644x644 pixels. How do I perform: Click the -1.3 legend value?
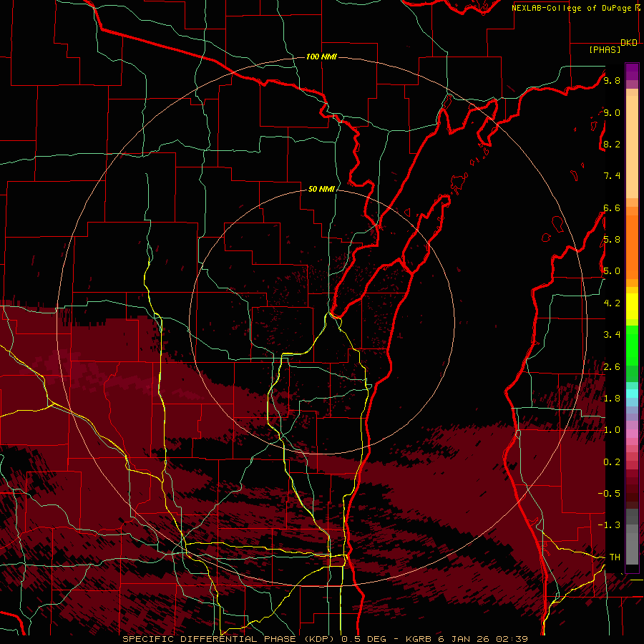[x=609, y=525]
